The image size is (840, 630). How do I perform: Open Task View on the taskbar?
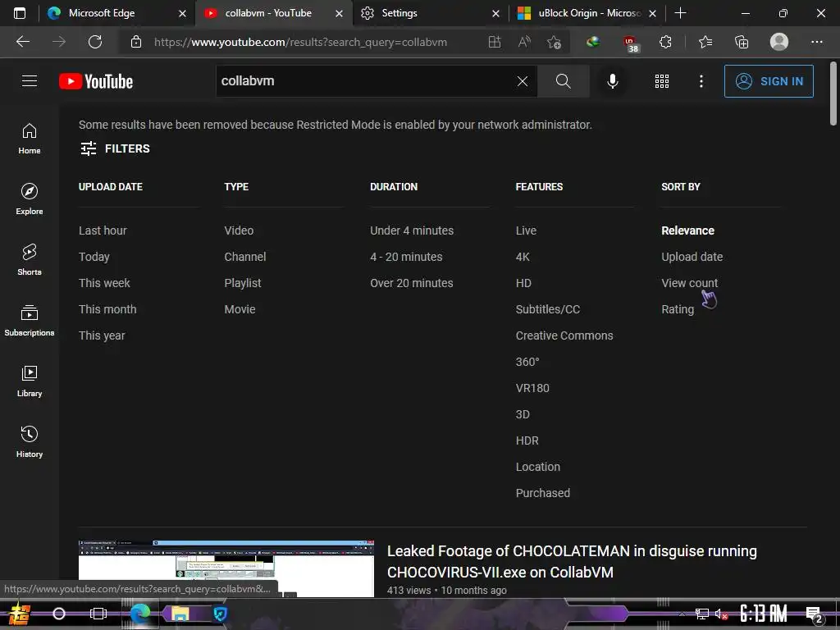point(98,614)
